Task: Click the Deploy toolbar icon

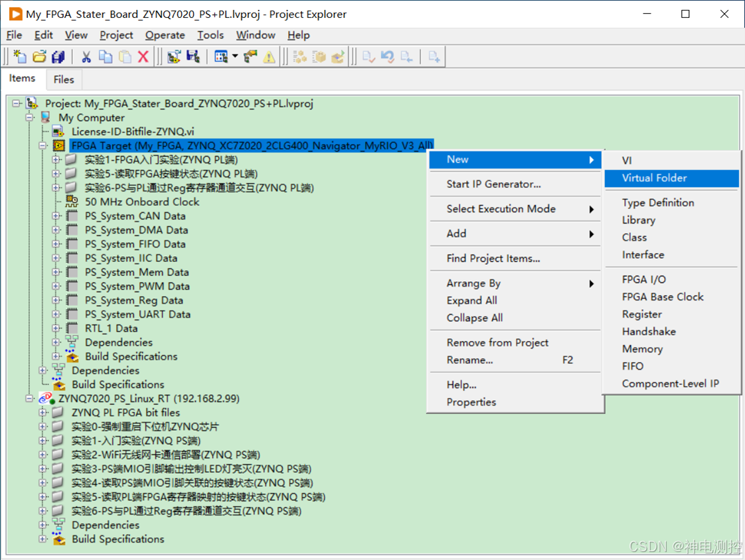Action: [338, 56]
